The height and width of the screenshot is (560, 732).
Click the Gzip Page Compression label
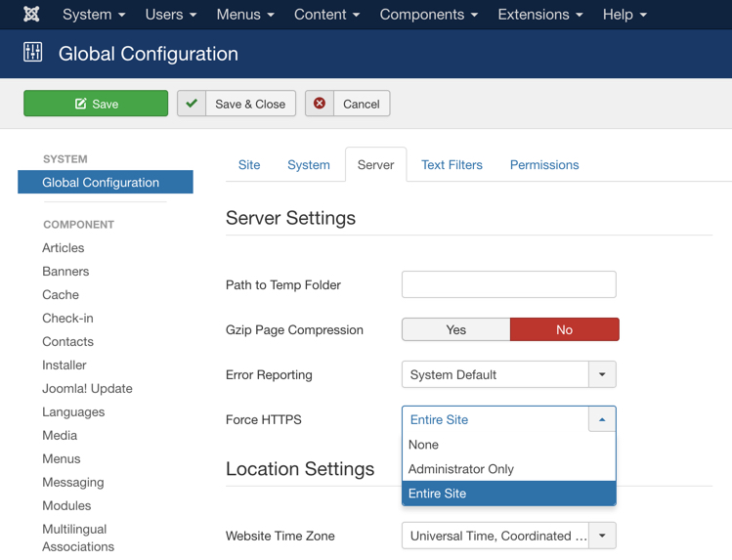click(294, 330)
